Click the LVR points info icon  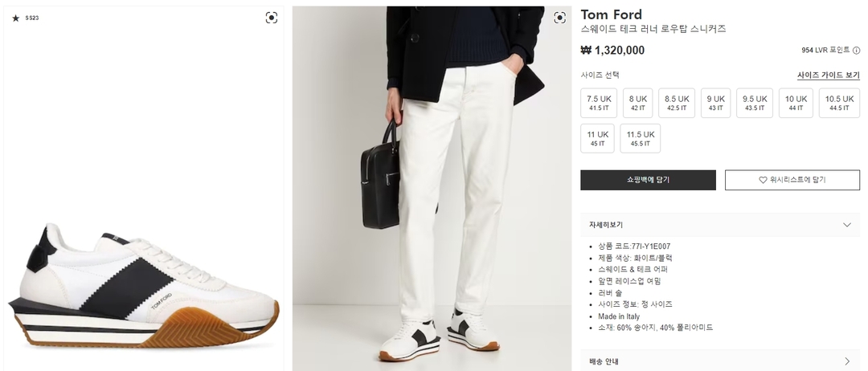click(x=857, y=50)
